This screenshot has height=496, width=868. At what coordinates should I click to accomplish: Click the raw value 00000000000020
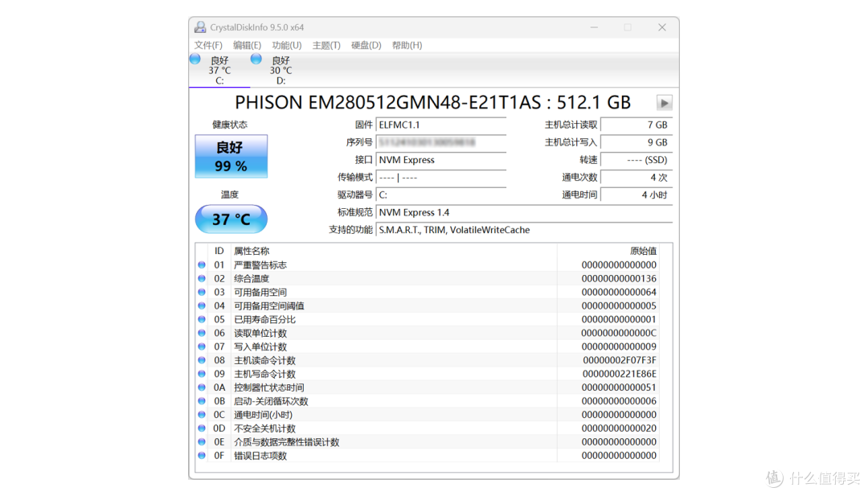coord(619,428)
